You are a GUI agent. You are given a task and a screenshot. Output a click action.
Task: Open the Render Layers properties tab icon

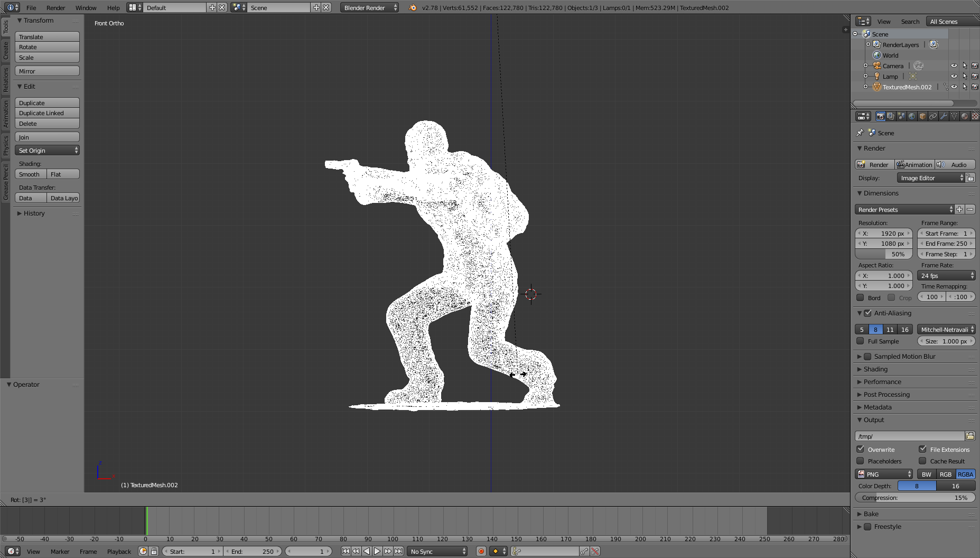pyautogui.click(x=891, y=116)
